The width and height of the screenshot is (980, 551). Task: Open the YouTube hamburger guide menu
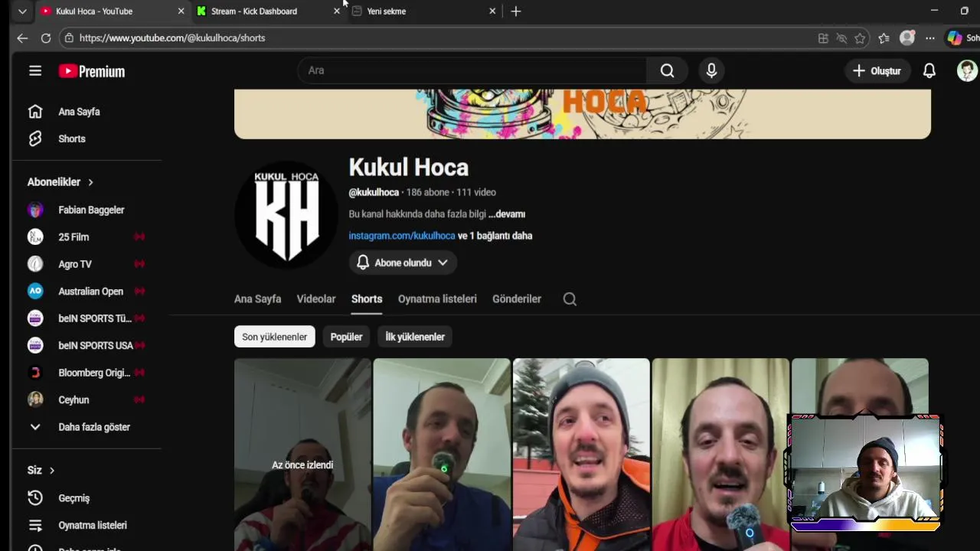[35, 71]
